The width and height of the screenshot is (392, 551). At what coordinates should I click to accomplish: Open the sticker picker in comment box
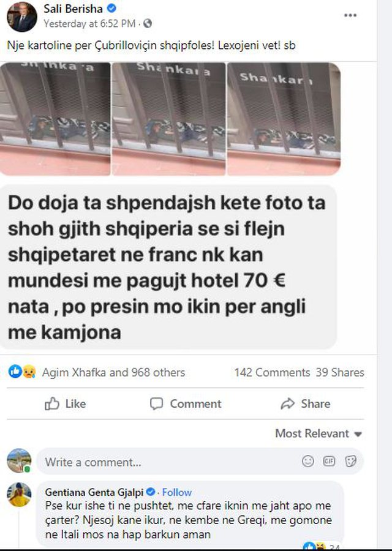pos(350,461)
